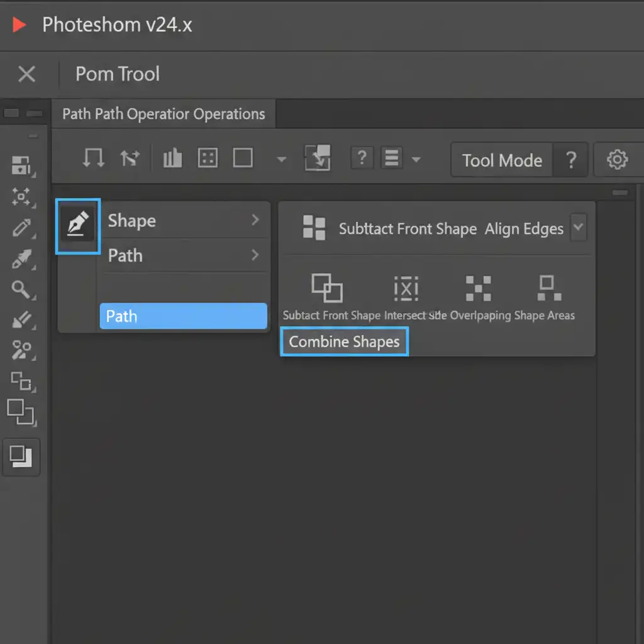
Task: Click the Eyedropper tool in left toolbar
Action: point(22,258)
